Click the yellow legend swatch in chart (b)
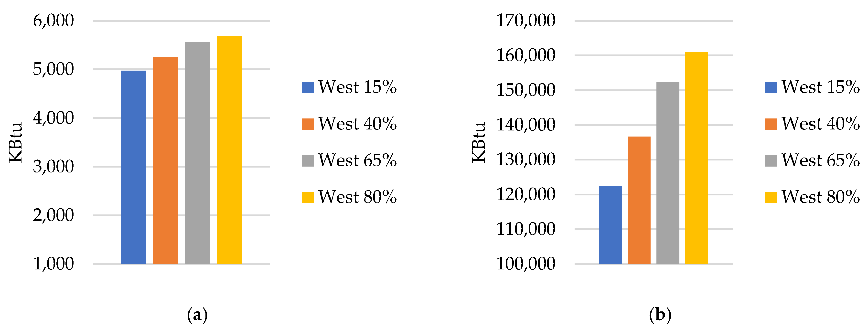The width and height of the screenshot is (868, 329). pos(771,197)
